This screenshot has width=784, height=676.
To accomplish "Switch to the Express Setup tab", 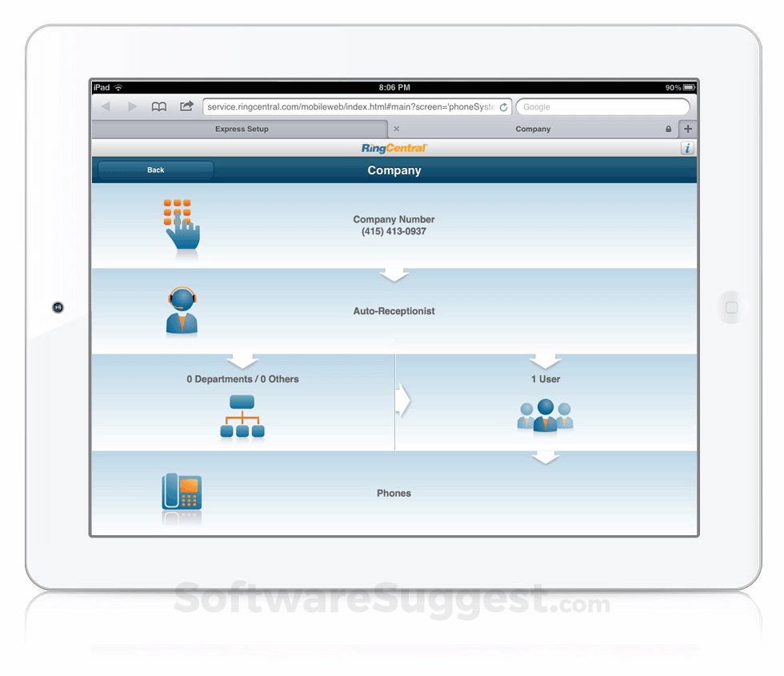I will tap(240, 129).
